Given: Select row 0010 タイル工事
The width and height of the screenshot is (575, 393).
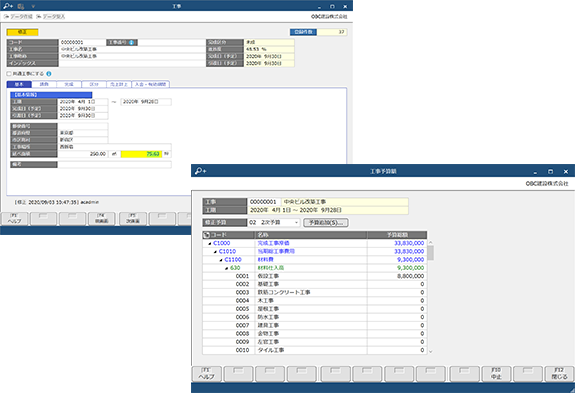Looking at the screenshot, I should 315,350.
